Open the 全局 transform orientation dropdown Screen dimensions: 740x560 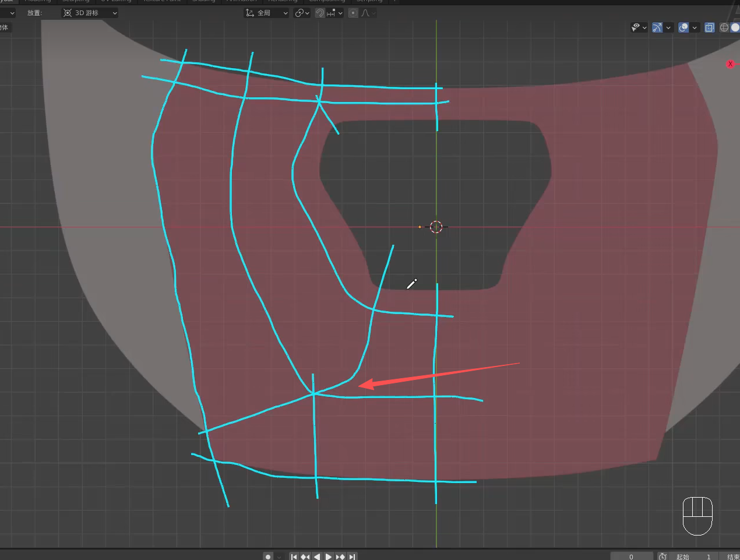coord(266,13)
